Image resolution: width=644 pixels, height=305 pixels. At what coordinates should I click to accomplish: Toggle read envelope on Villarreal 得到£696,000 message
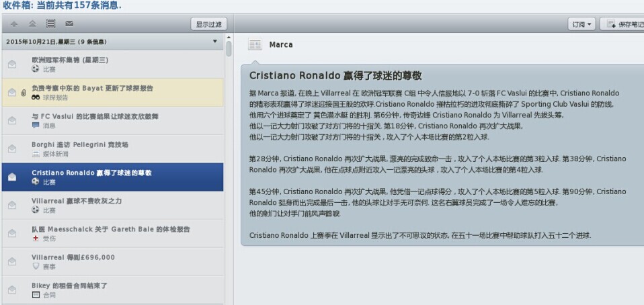[12, 262]
